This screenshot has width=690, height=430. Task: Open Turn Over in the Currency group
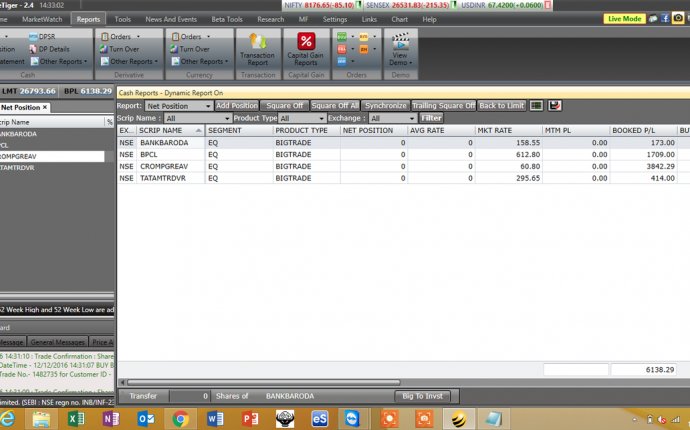pyautogui.click(x=190, y=49)
